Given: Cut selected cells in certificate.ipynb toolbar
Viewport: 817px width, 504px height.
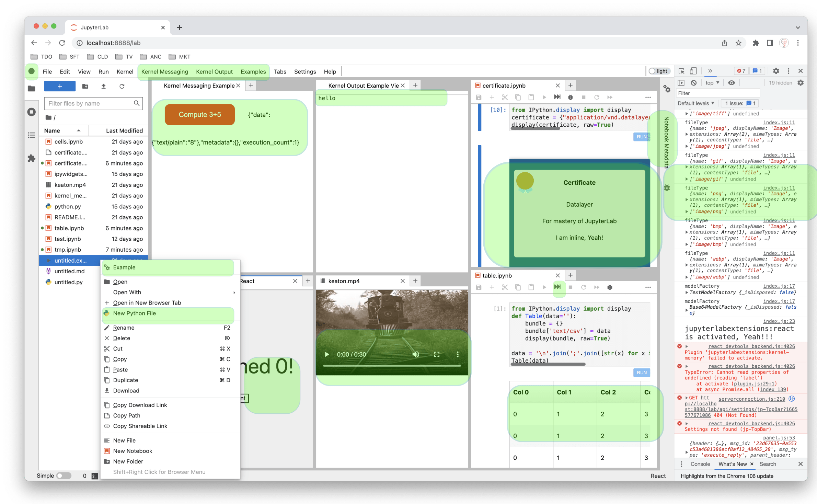Looking at the screenshot, I should (505, 97).
